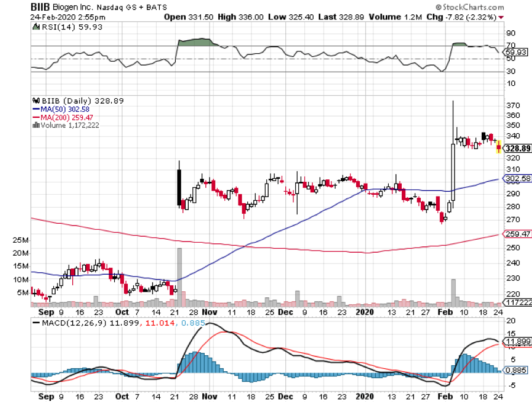Click Dec on the price chart date axis

tap(285, 312)
